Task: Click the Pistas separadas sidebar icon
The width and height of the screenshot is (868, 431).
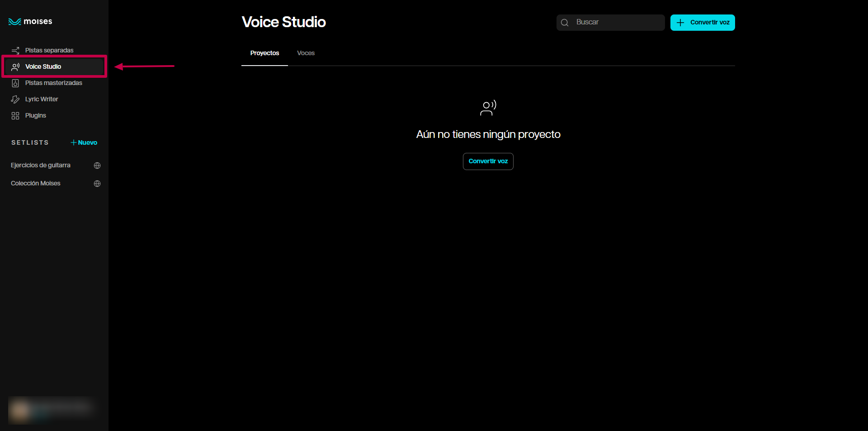Action: (x=15, y=50)
